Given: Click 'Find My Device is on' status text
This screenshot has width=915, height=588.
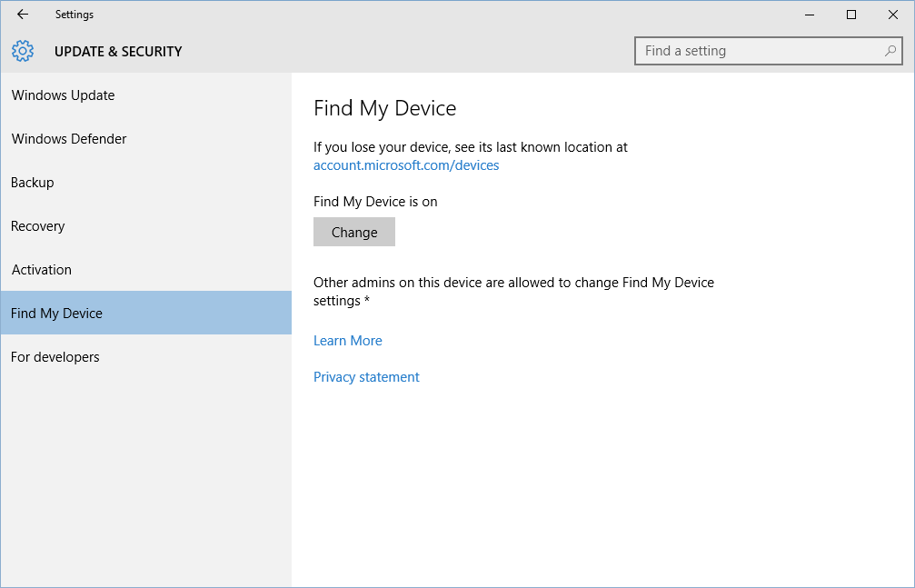Looking at the screenshot, I should [x=375, y=202].
